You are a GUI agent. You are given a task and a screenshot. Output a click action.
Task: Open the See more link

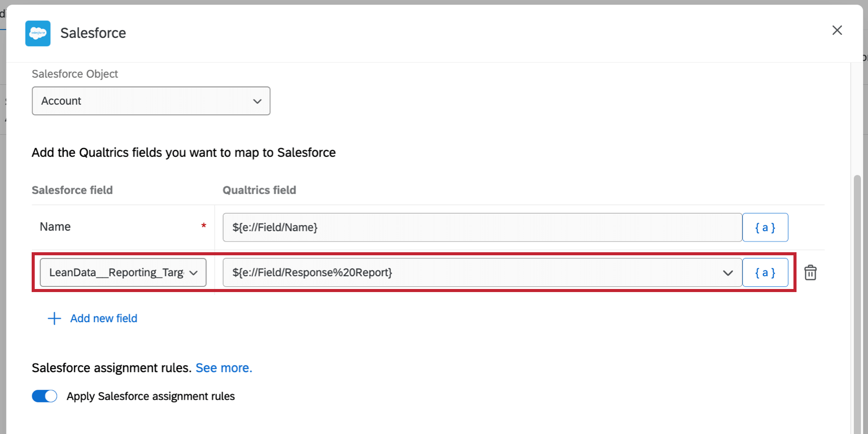[x=224, y=368]
